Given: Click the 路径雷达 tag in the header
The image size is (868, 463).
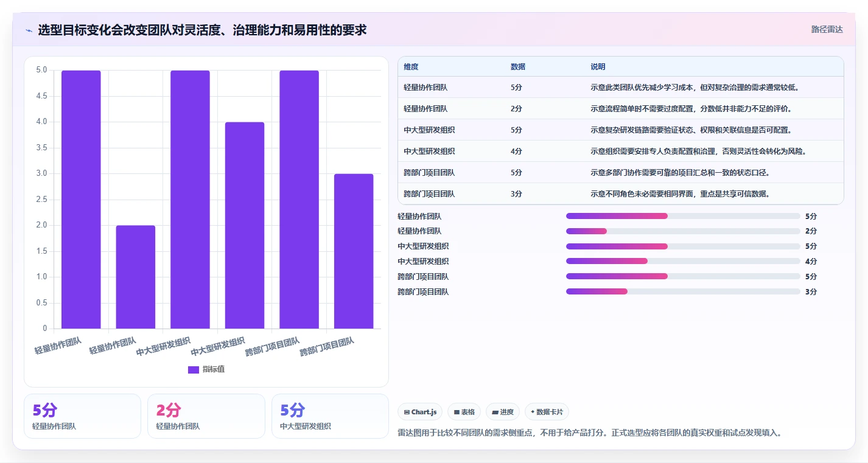Looking at the screenshot, I should tap(827, 29).
